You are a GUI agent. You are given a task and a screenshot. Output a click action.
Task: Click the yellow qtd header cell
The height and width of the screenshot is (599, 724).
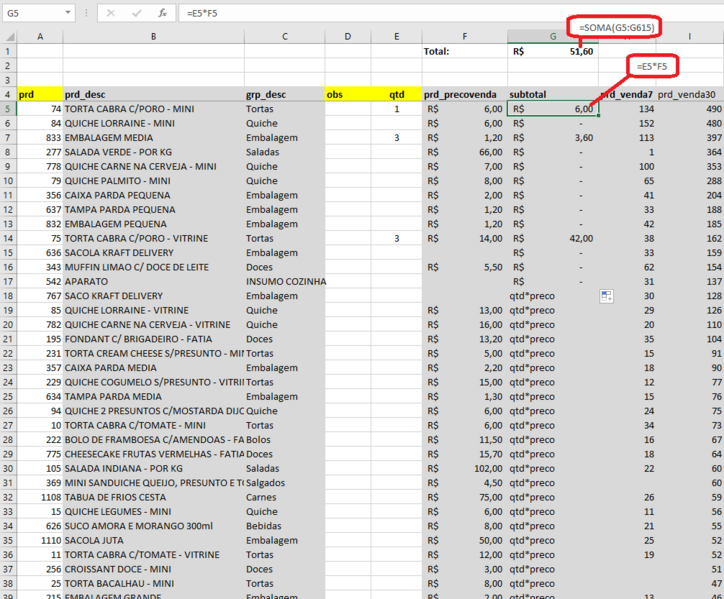click(396, 95)
